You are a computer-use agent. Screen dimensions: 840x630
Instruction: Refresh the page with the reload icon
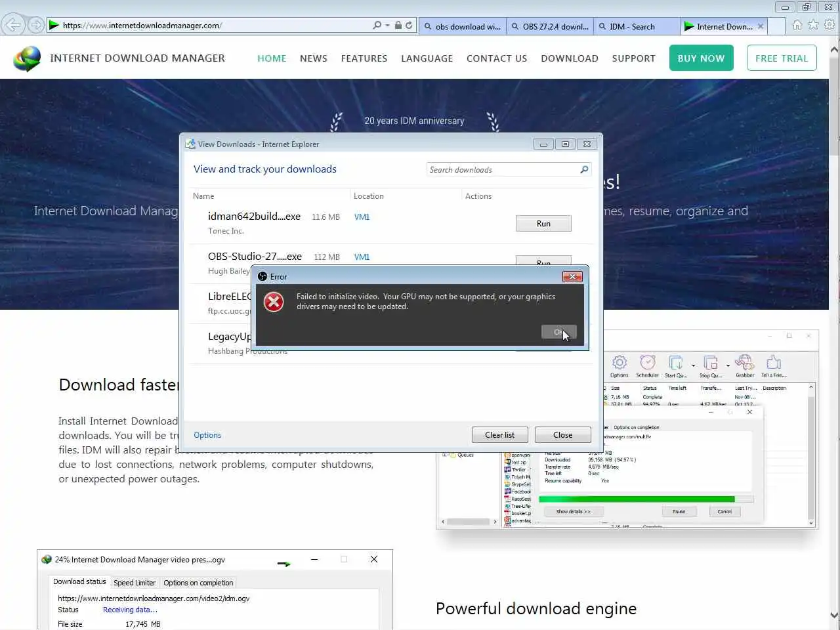(x=409, y=25)
